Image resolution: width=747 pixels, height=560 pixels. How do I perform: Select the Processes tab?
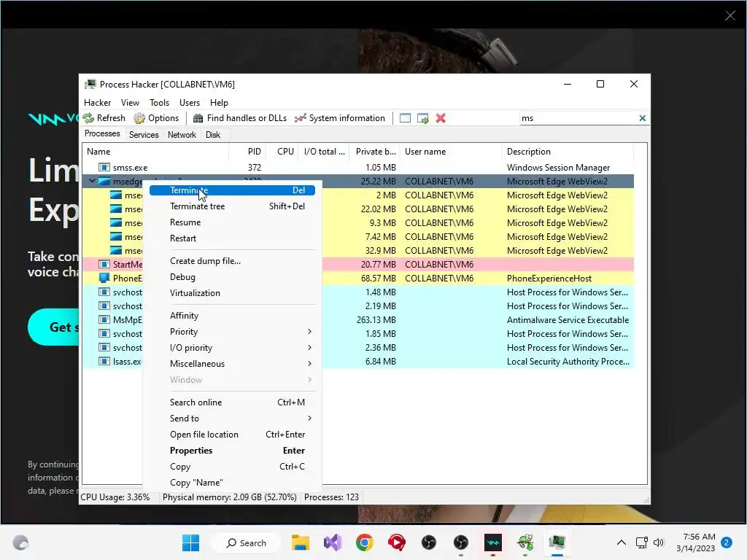coord(102,134)
